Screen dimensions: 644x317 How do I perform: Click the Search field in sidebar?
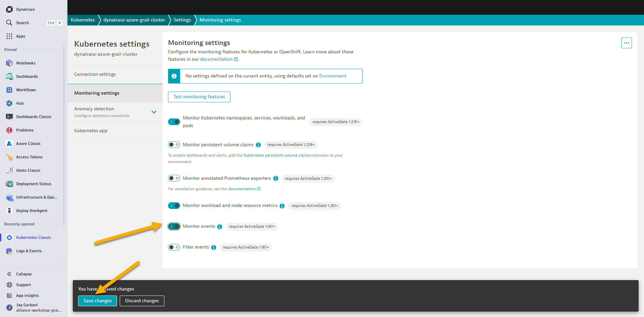(x=22, y=23)
